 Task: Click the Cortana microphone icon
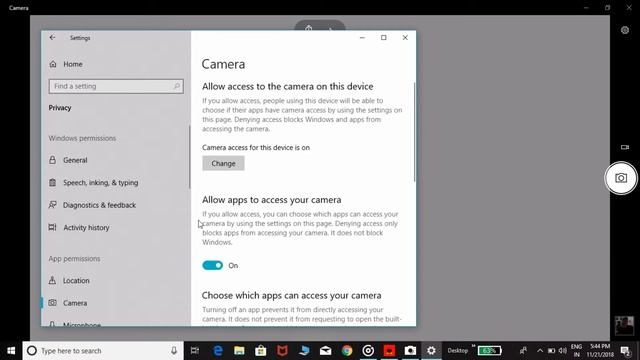(174, 351)
